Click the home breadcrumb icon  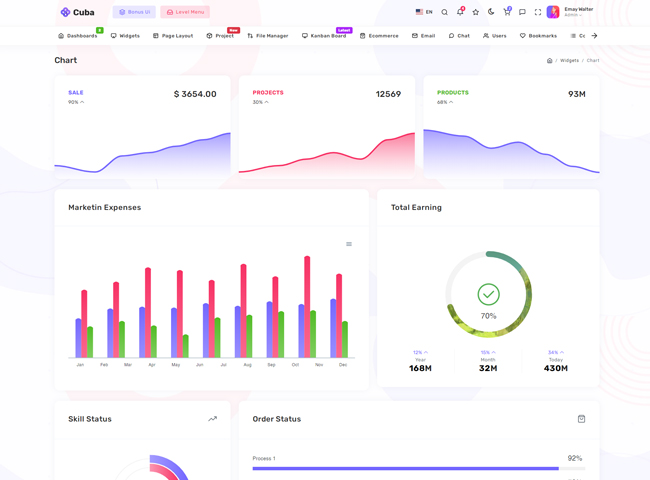(549, 61)
